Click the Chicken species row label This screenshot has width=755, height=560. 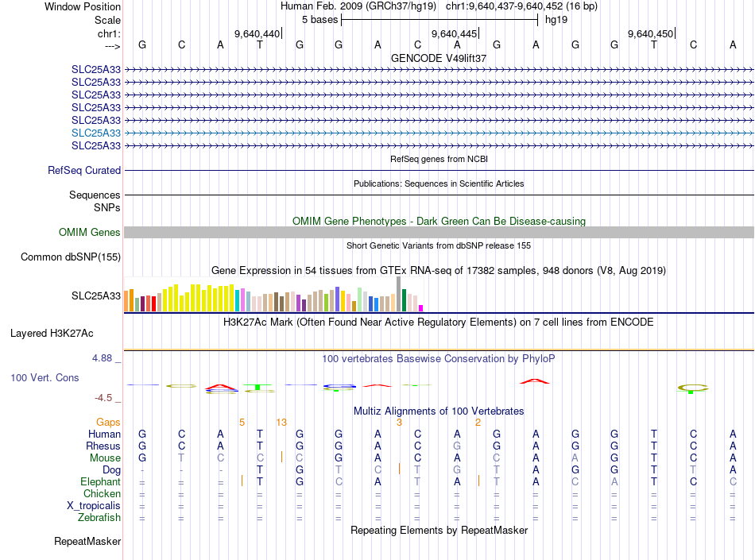tap(102, 493)
